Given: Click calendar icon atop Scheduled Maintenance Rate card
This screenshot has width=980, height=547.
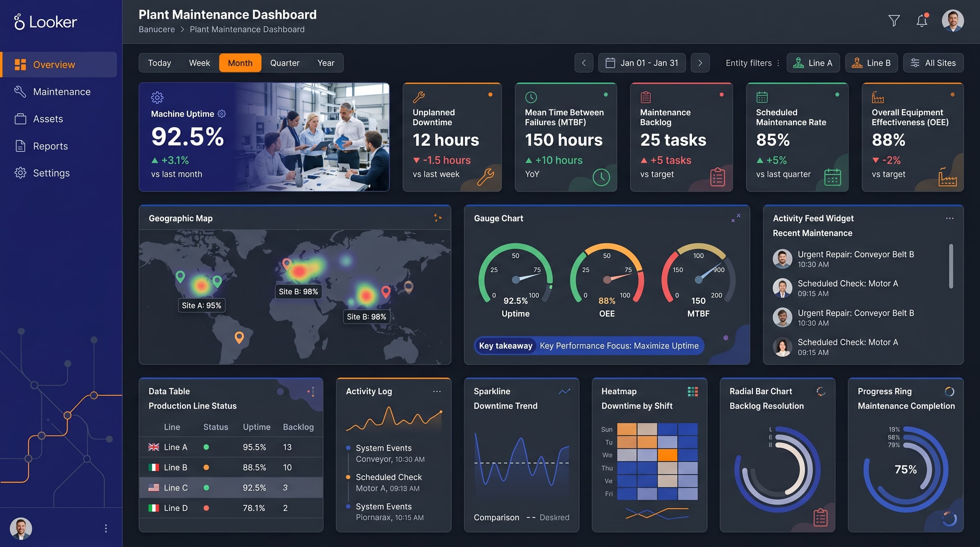Looking at the screenshot, I should (x=762, y=97).
